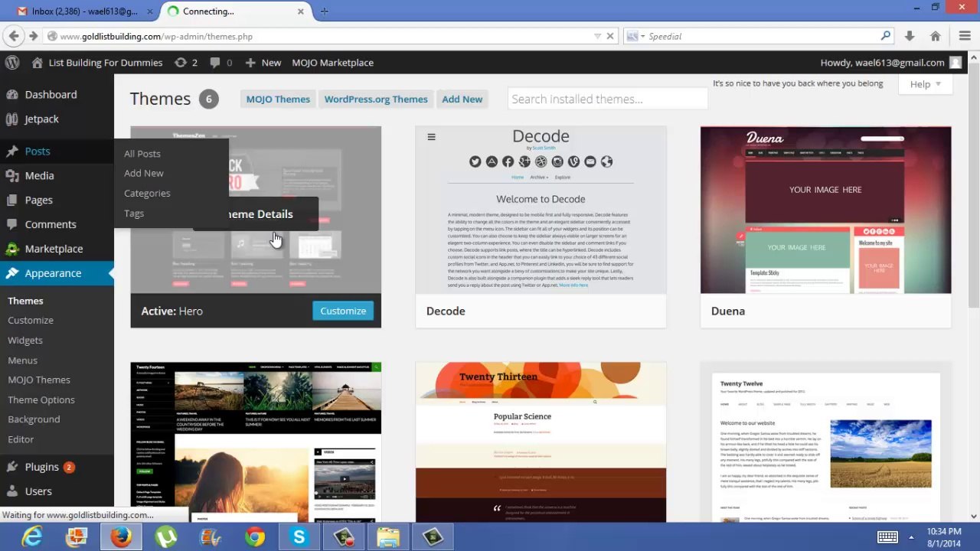Select the Decode theme thumbnail
The width and height of the screenshot is (980, 551).
[541, 210]
